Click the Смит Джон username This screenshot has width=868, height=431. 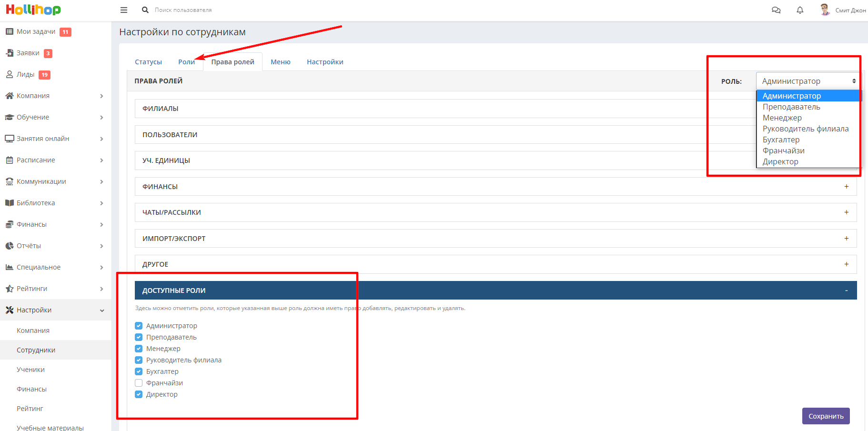coord(850,10)
